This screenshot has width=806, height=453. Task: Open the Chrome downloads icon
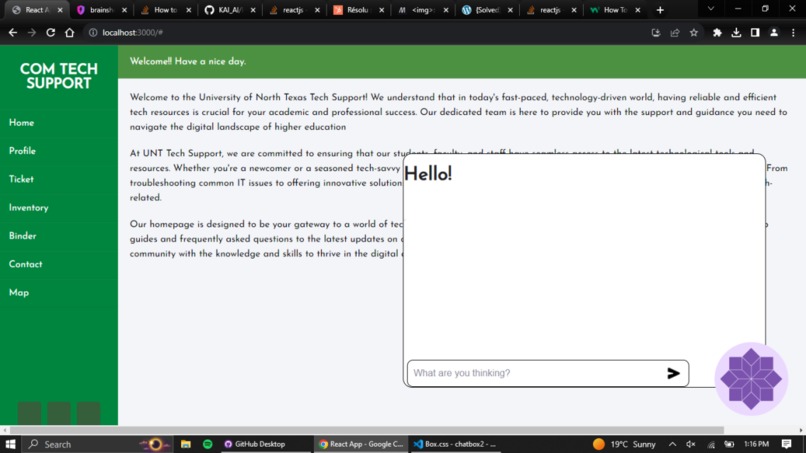click(736, 32)
